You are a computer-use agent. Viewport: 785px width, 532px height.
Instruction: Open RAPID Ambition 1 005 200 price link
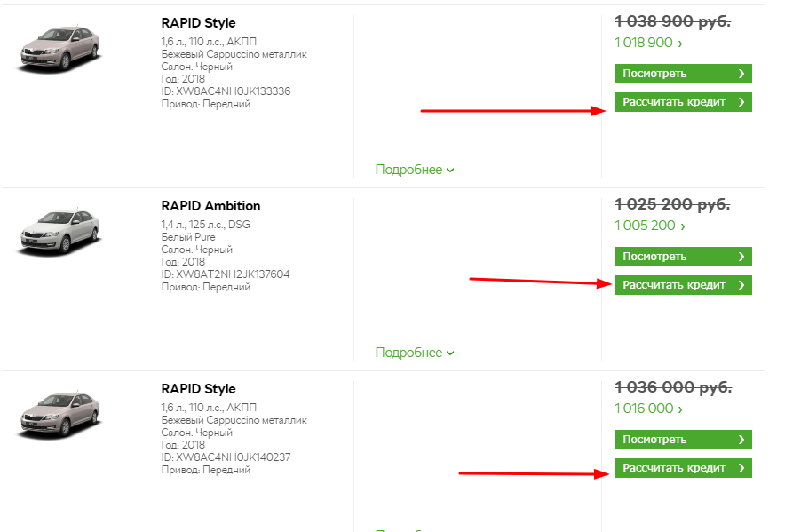[x=650, y=226]
